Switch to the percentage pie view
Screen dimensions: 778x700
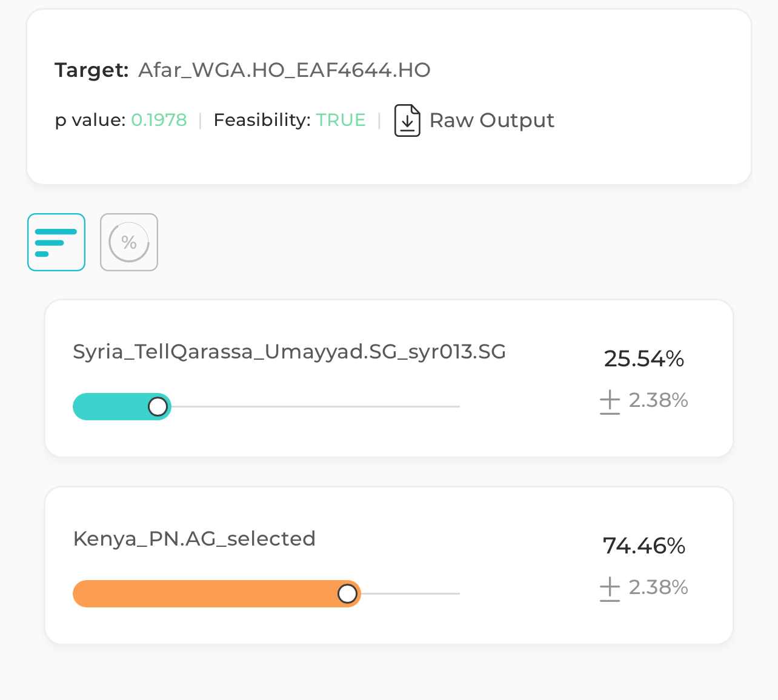(x=129, y=242)
